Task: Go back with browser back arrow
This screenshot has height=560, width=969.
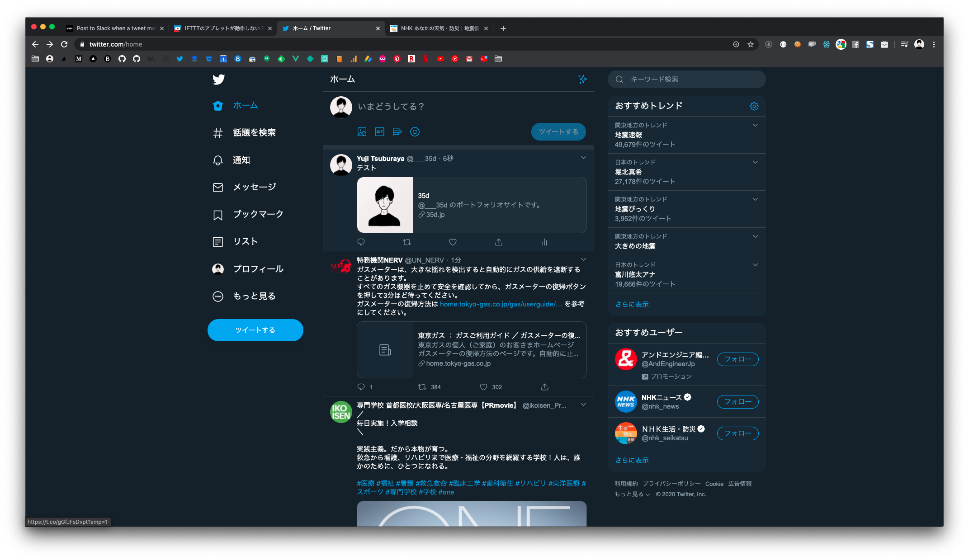Action: (x=35, y=44)
